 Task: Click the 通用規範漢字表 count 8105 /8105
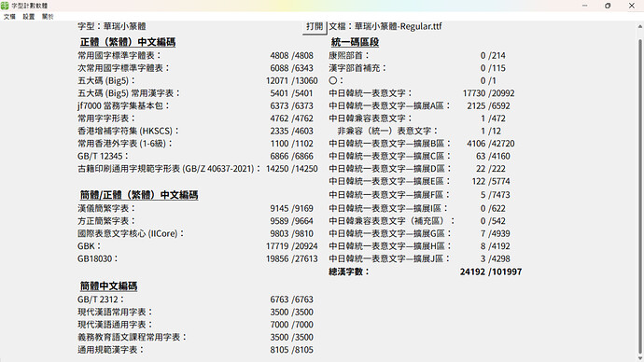point(291,350)
